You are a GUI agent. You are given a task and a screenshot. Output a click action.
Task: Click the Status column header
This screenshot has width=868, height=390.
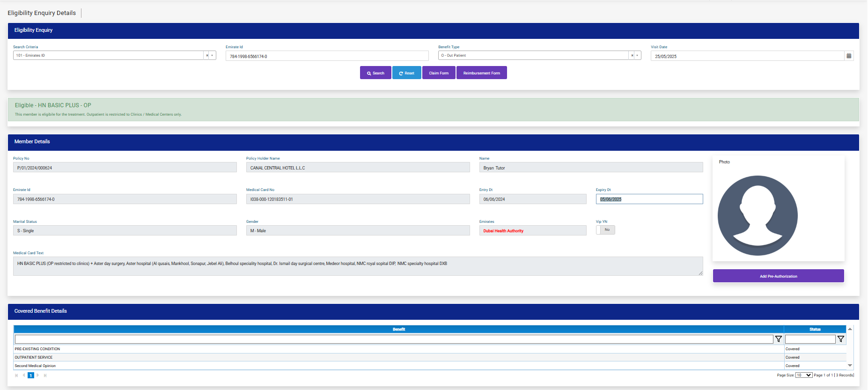815,329
